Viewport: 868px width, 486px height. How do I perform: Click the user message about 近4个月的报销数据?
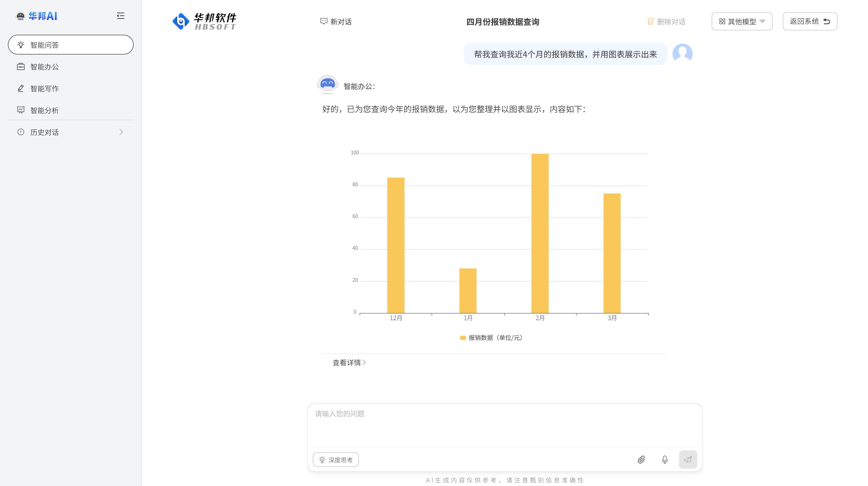pos(565,54)
